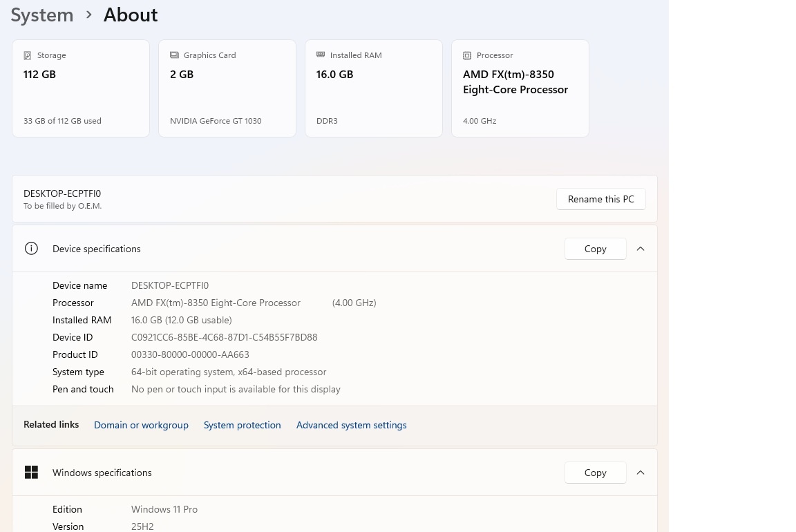Click the Device specifications info icon
Image resolution: width=796 pixels, height=532 pixels.
[x=32, y=249]
